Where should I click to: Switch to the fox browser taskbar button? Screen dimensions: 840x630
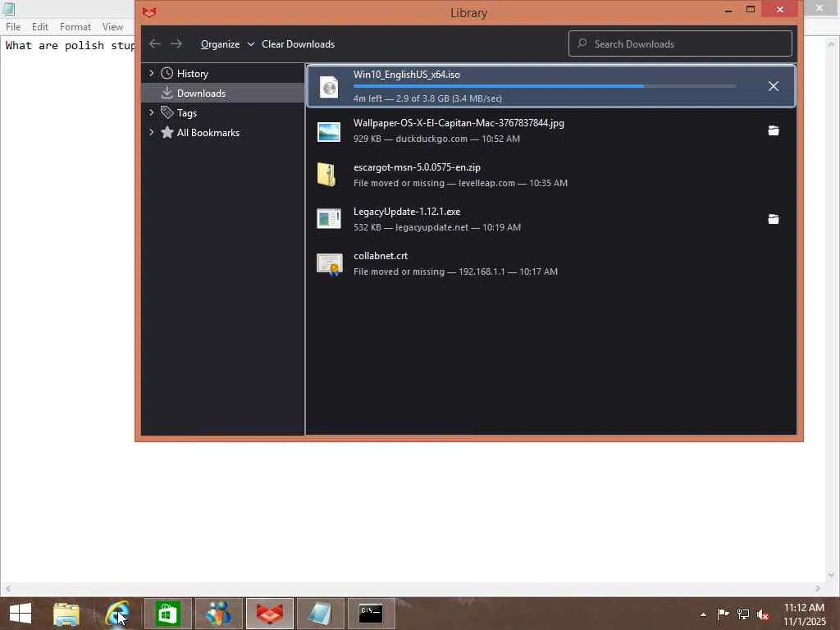(x=269, y=614)
